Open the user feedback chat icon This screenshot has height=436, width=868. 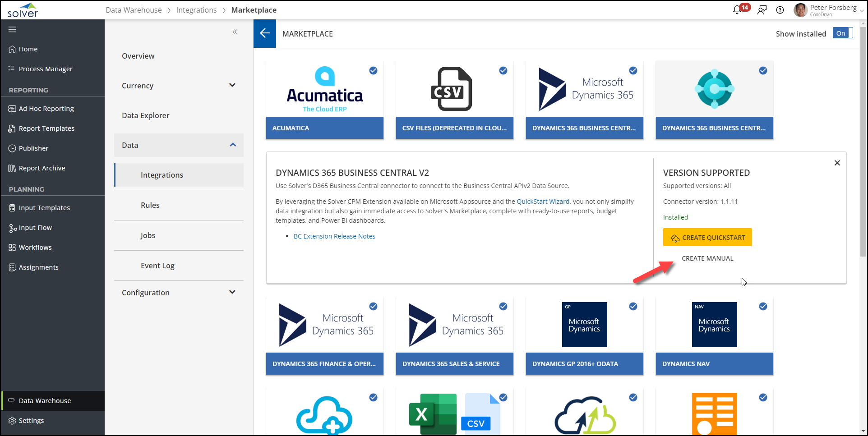coord(762,10)
